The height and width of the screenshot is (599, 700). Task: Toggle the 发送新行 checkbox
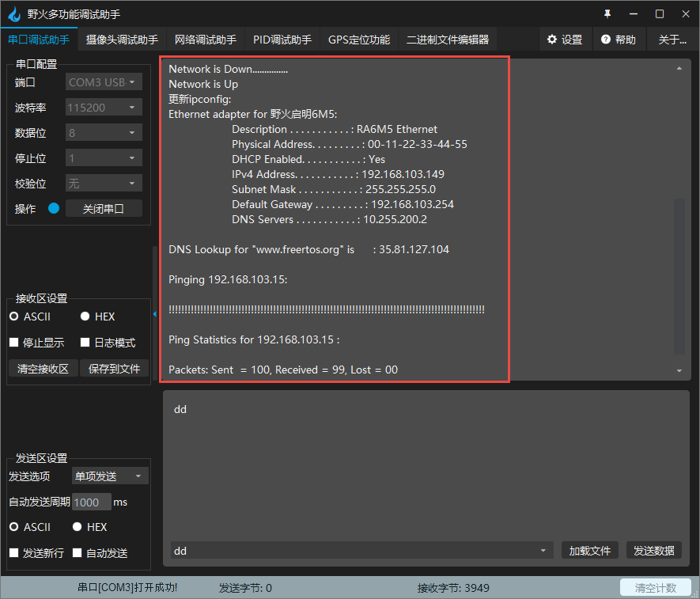coord(13,553)
